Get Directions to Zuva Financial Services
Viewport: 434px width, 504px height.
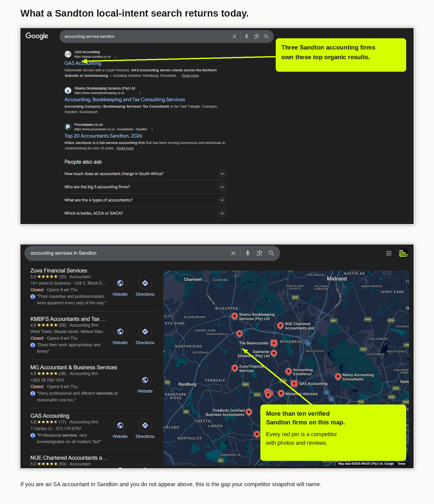point(145,287)
